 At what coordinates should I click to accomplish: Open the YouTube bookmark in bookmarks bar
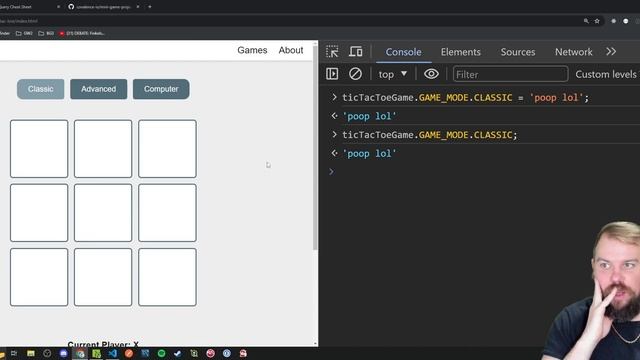[x=82, y=33]
